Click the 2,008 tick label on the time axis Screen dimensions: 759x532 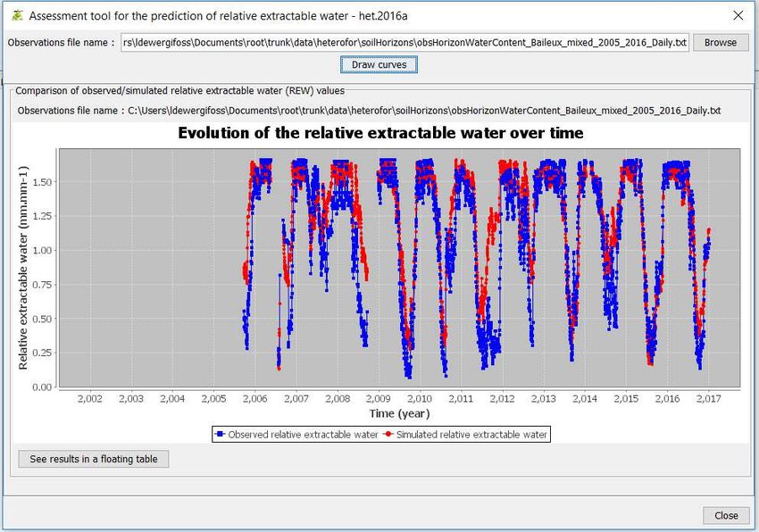click(338, 398)
